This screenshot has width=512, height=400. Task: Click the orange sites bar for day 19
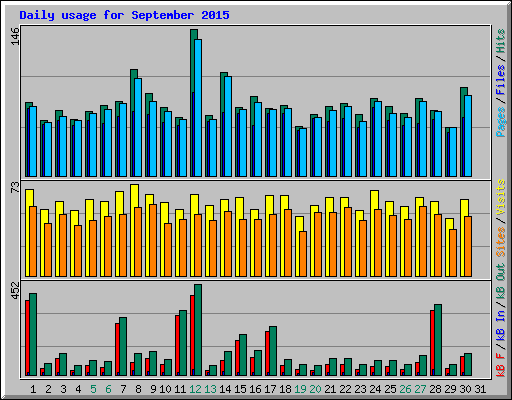point(303,254)
